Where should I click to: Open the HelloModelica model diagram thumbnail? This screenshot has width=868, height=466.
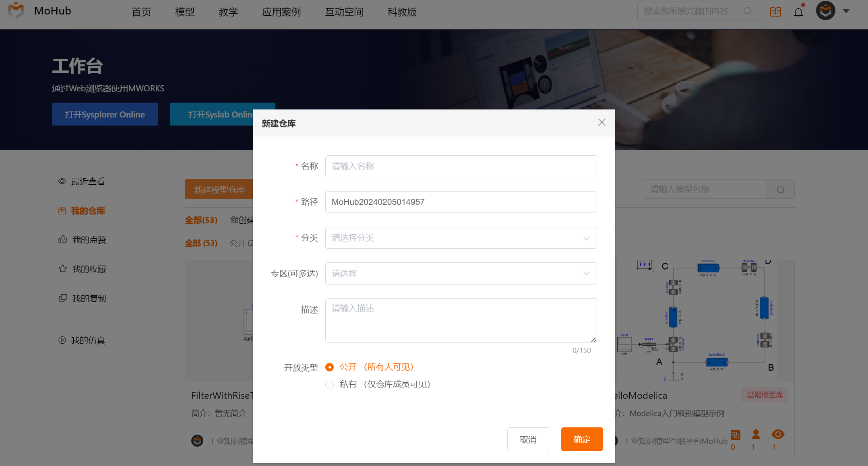tap(705, 321)
